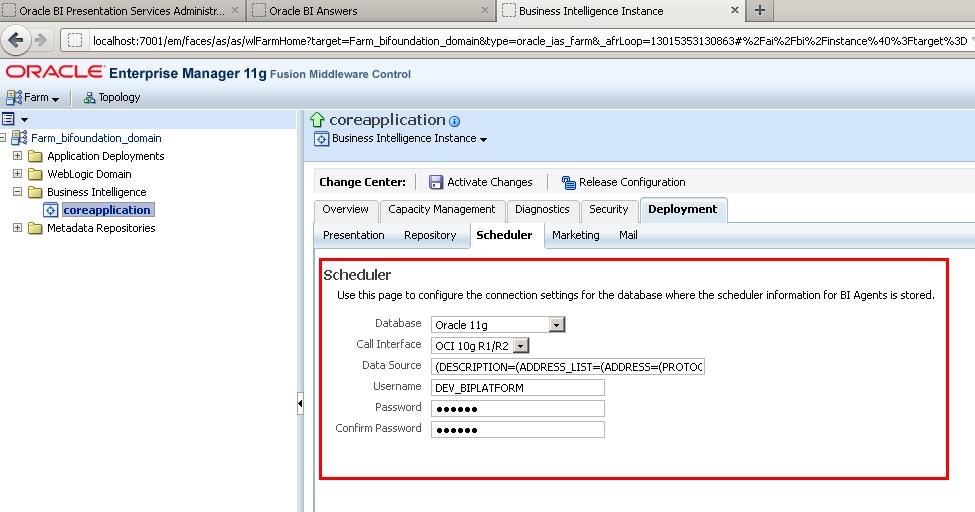Click Release Configuration button

point(623,182)
